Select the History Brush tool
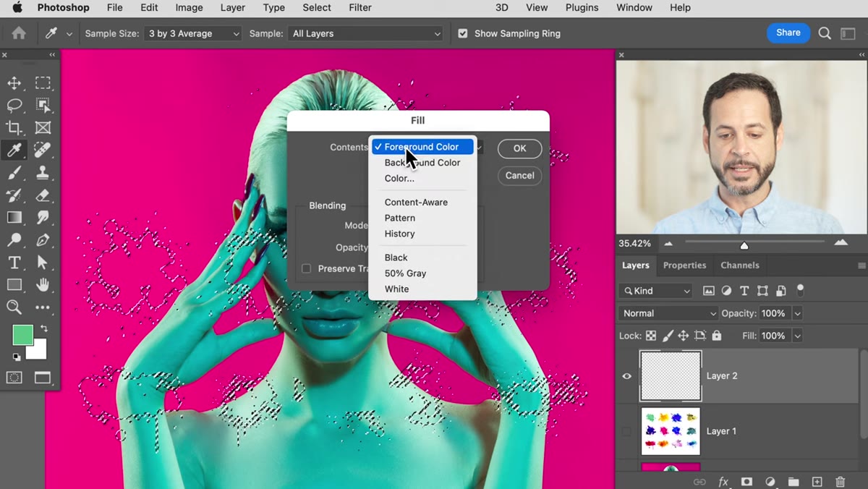 pyautogui.click(x=14, y=195)
